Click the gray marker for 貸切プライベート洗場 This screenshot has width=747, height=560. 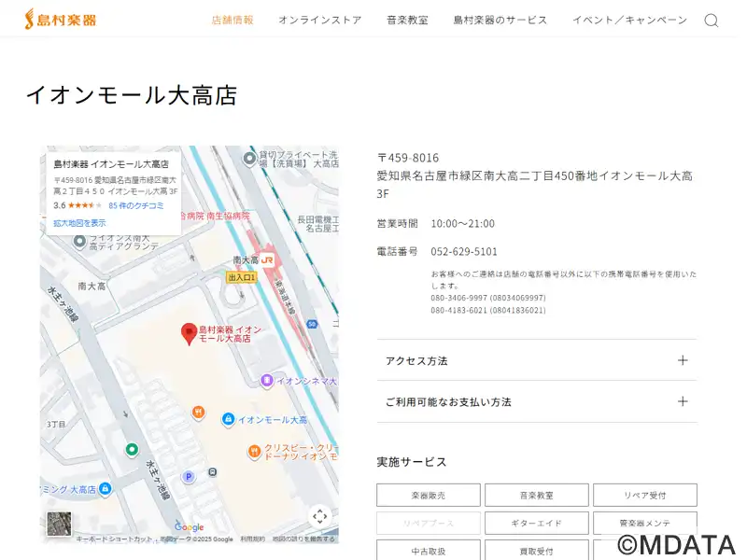249,158
